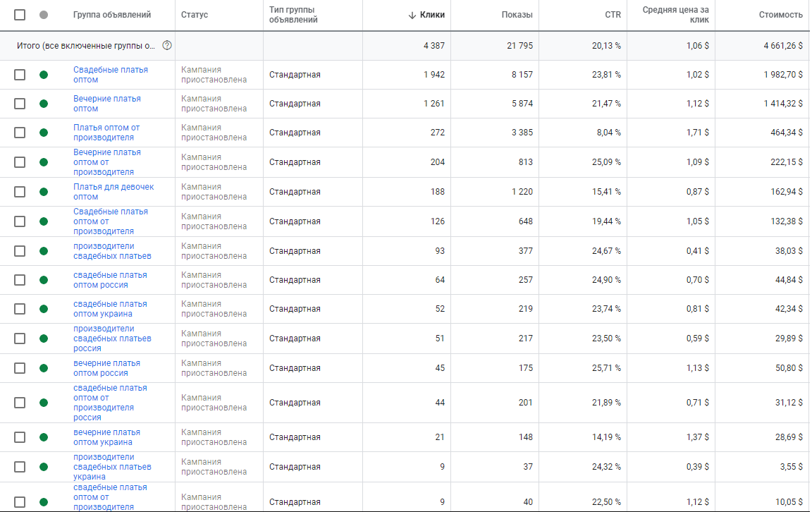Sort by the Показы column header
The width and height of the screenshot is (812, 512).
click(x=517, y=15)
